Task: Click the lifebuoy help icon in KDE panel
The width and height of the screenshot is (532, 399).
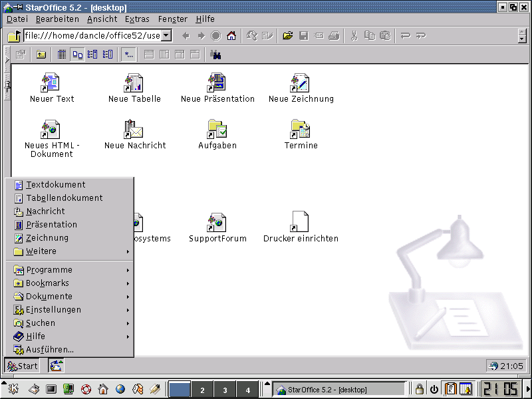Action: coord(86,389)
